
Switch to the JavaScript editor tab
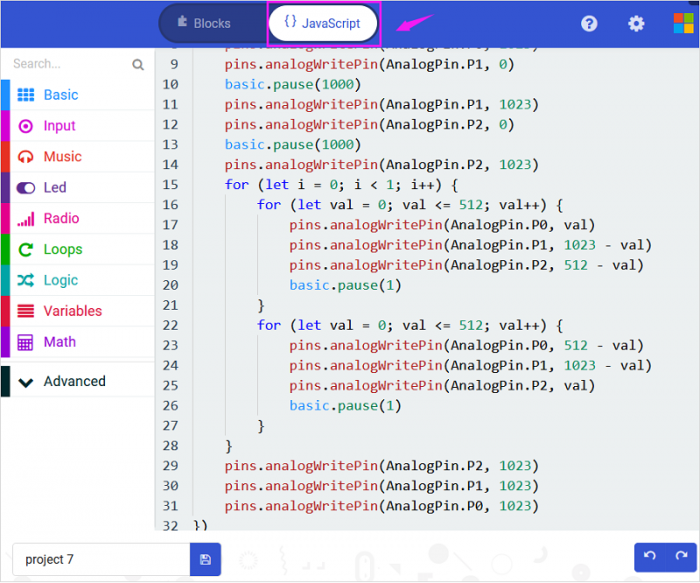[322, 23]
